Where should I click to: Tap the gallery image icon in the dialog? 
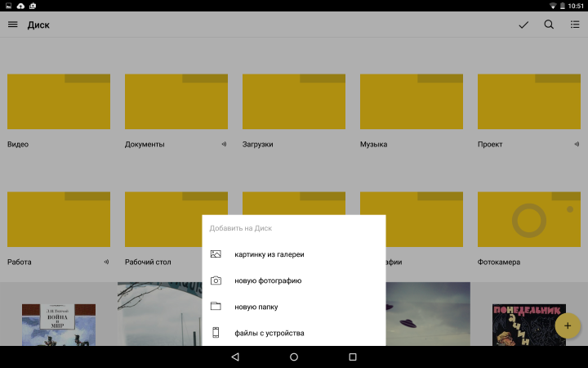coord(216,254)
